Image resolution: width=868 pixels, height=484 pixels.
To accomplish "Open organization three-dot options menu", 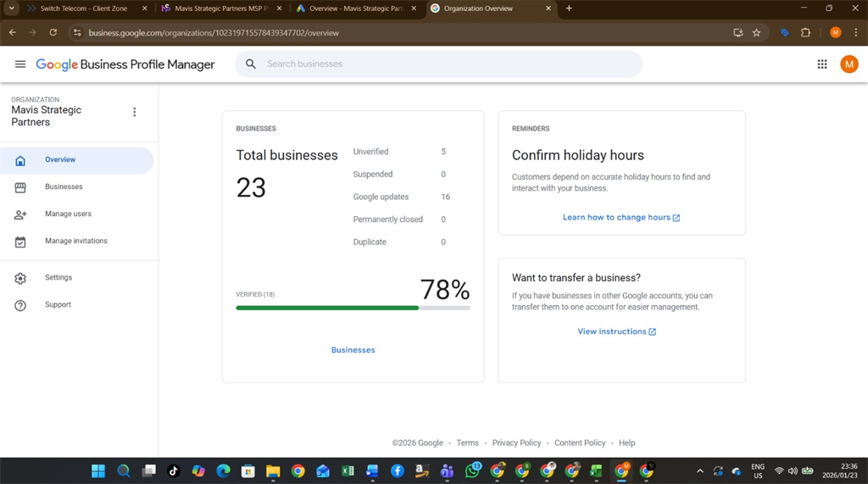I will pos(134,112).
